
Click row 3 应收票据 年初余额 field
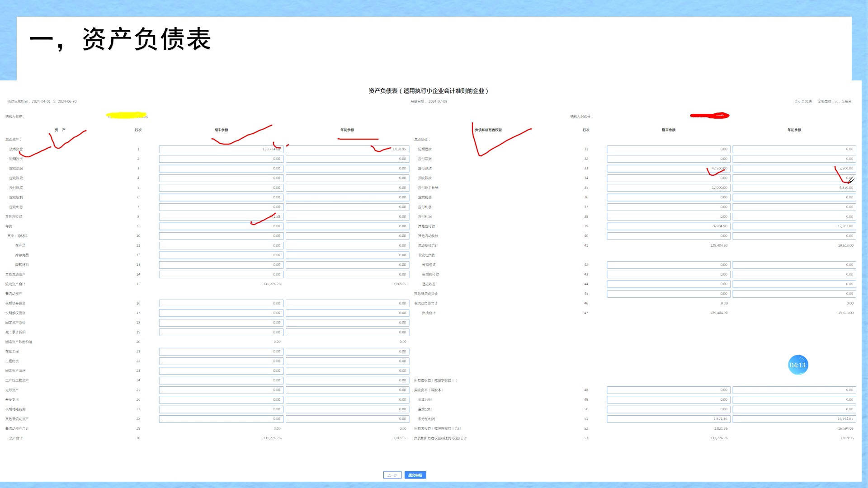[347, 169]
